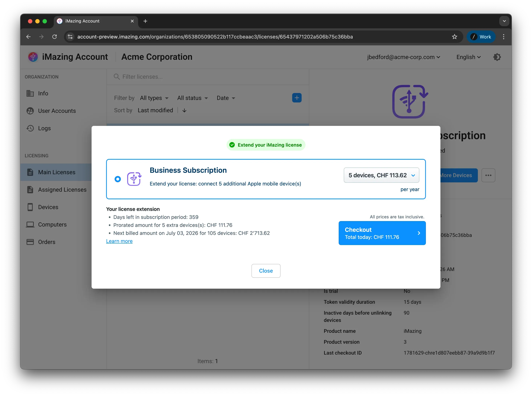
Task: Go to Devices in the sidebar
Action: [x=48, y=207]
